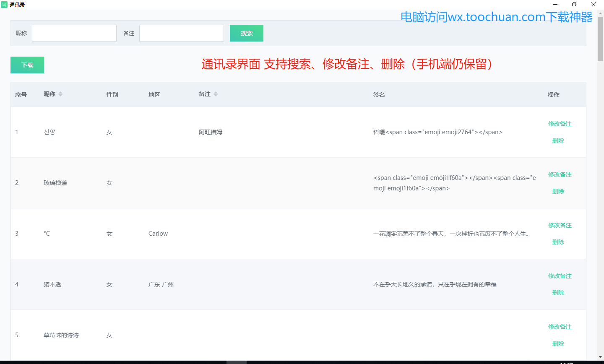Select the region cell 广东 广州

point(161,284)
